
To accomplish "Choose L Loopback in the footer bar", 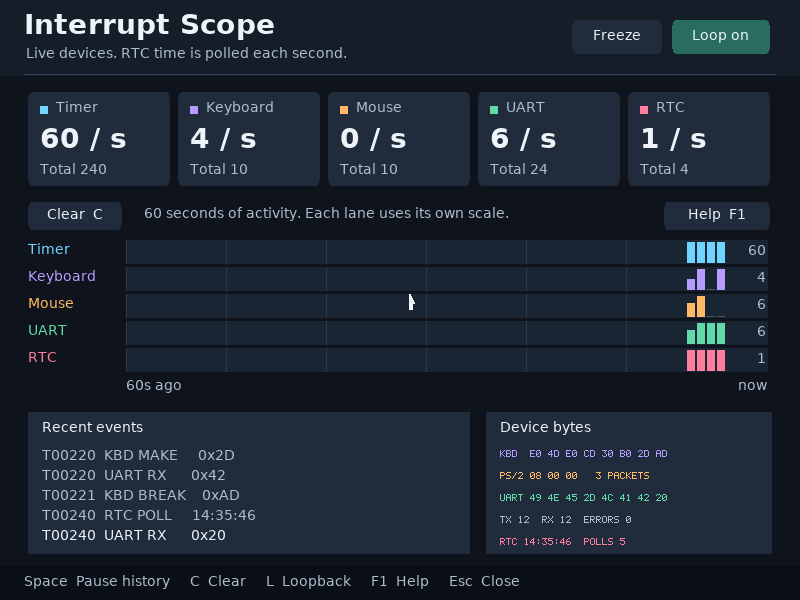I will click(308, 581).
